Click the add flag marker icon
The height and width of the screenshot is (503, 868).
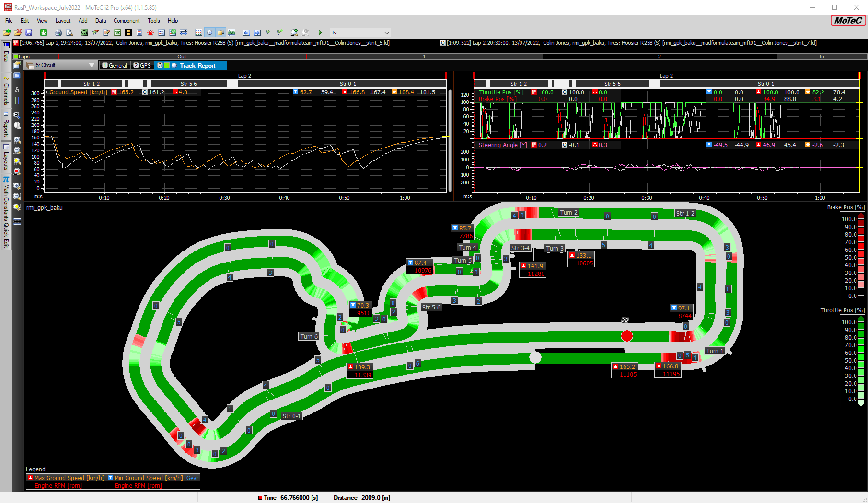tap(280, 33)
